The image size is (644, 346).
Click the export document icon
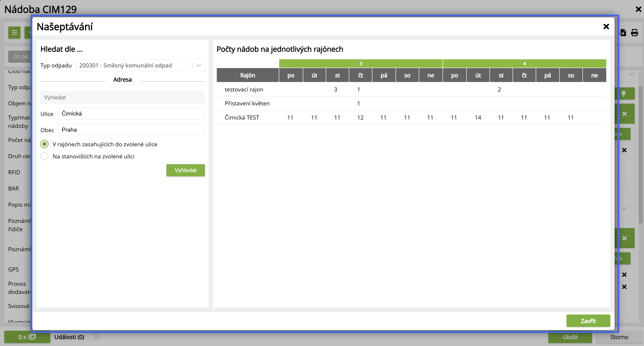click(623, 33)
